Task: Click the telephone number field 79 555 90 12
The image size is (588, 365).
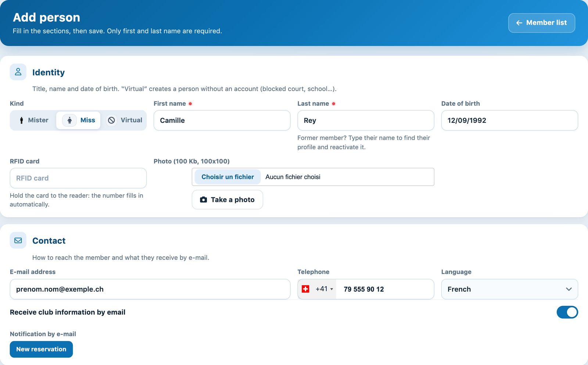Action: click(x=385, y=289)
